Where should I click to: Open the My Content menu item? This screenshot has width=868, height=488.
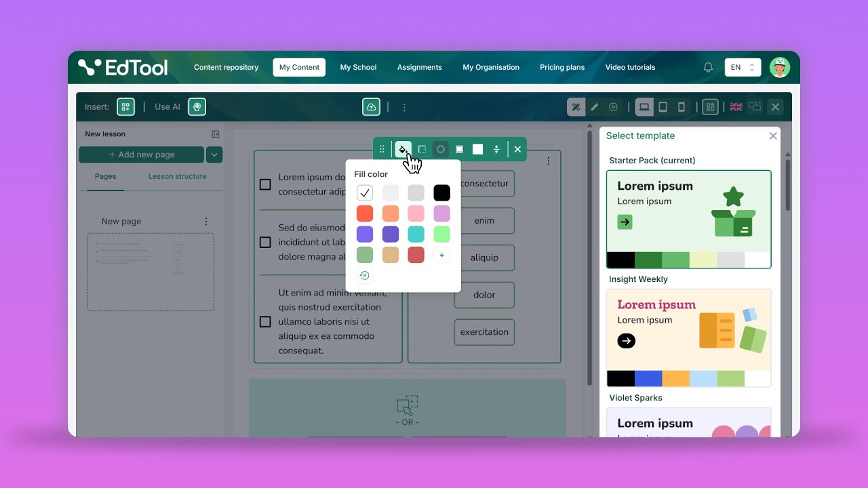[299, 67]
